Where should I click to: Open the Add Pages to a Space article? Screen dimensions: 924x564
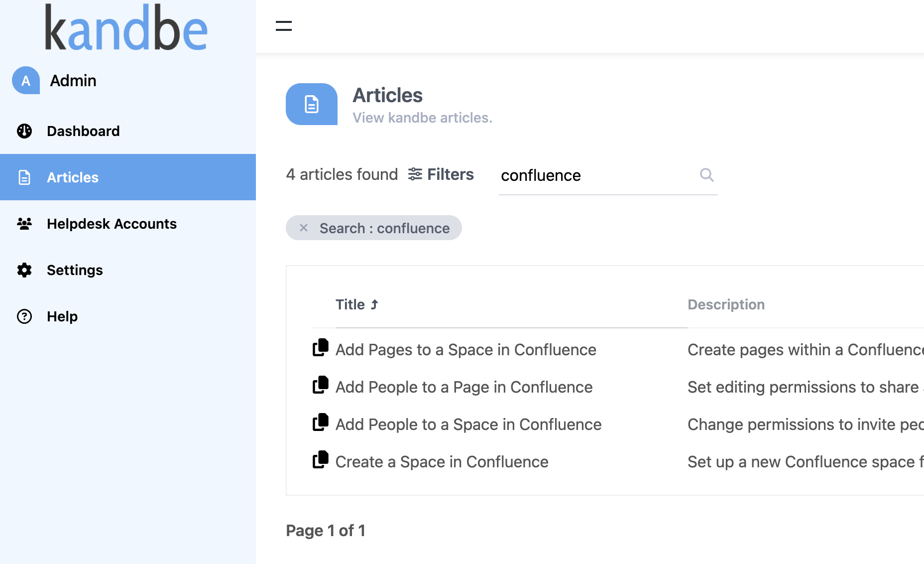click(465, 350)
